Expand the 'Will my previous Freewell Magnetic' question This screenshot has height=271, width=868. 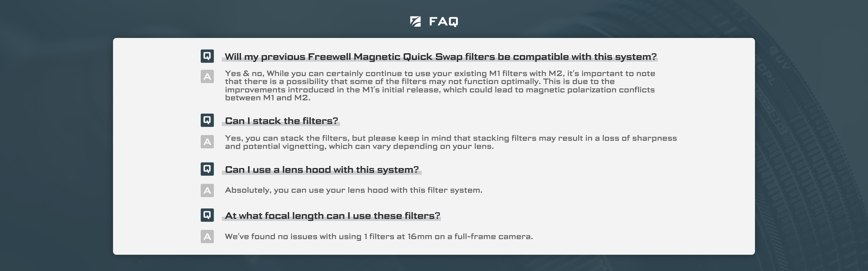440,57
